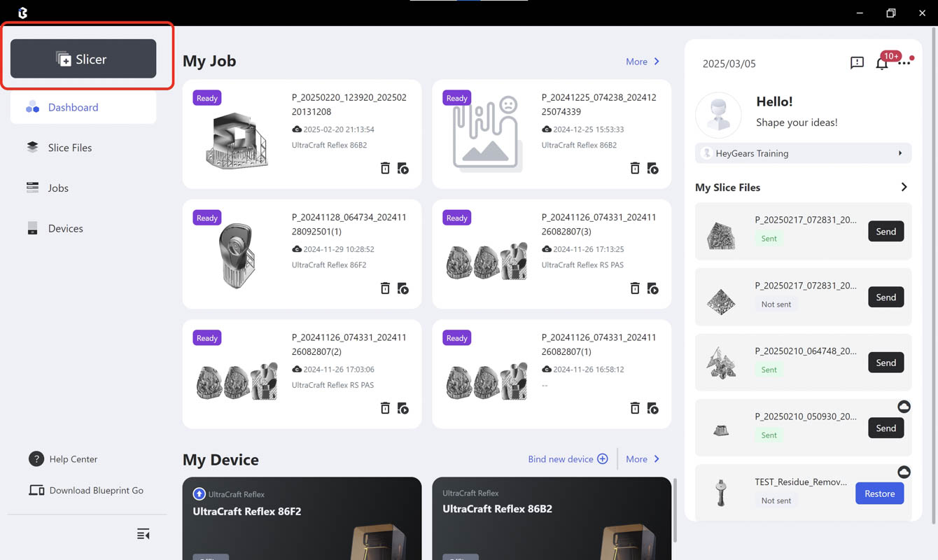This screenshot has width=938, height=560.
Task: Send the P_20250210_050930 slice file
Action: point(885,428)
